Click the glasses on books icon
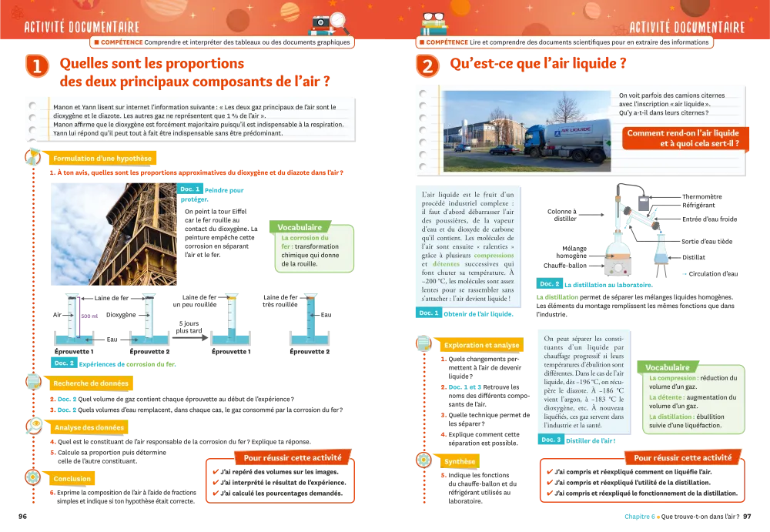The image size is (770, 532). [434, 24]
